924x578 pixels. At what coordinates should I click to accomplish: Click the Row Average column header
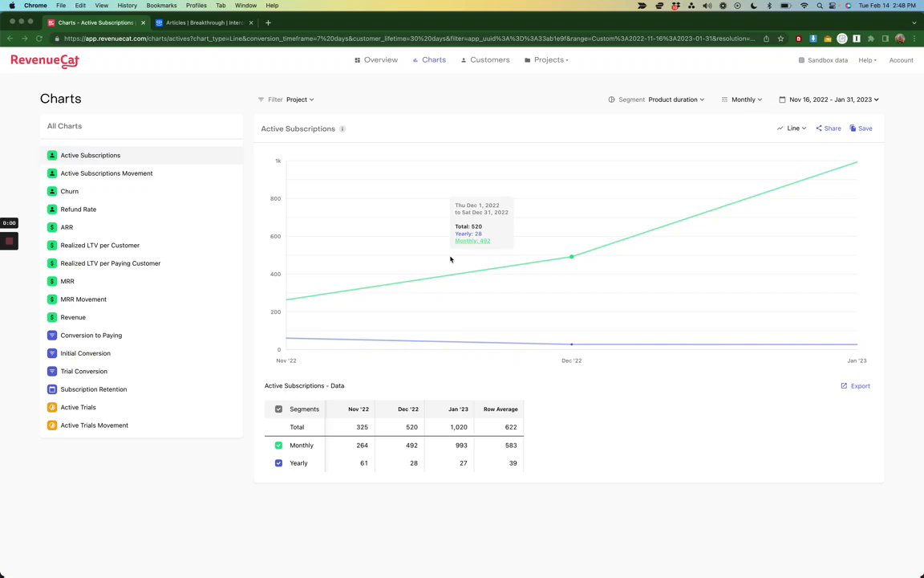(500, 409)
